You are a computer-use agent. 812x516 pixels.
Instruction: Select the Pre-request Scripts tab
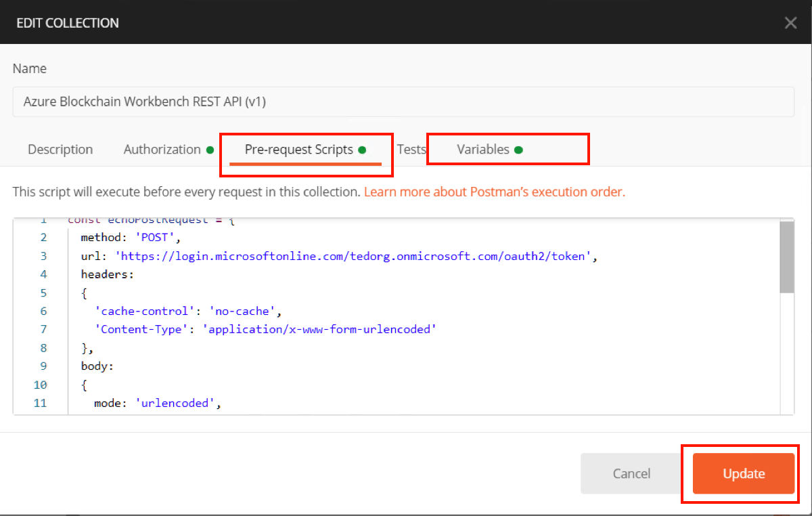(x=305, y=150)
